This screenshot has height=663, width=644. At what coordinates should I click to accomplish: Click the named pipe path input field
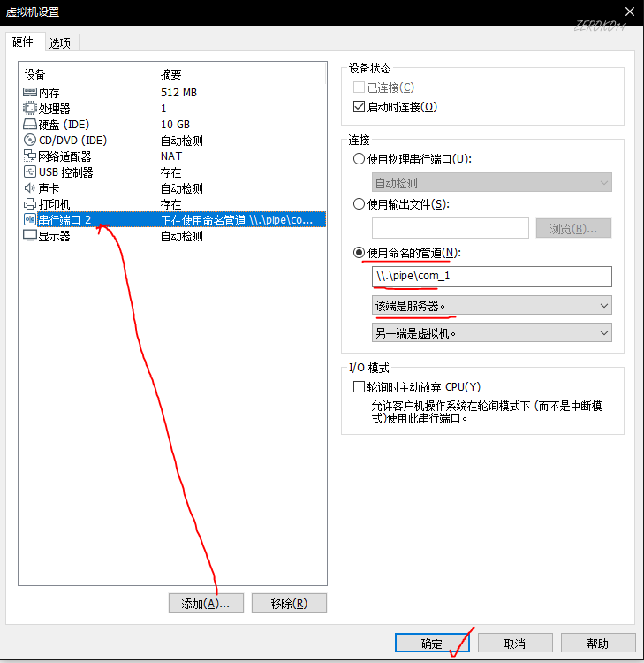492,277
